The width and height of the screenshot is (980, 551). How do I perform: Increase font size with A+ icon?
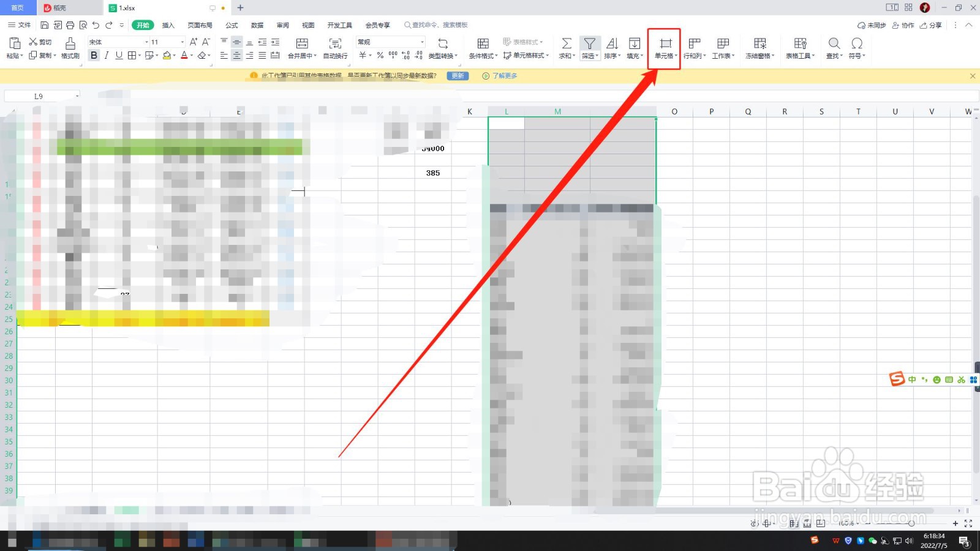point(194,42)
